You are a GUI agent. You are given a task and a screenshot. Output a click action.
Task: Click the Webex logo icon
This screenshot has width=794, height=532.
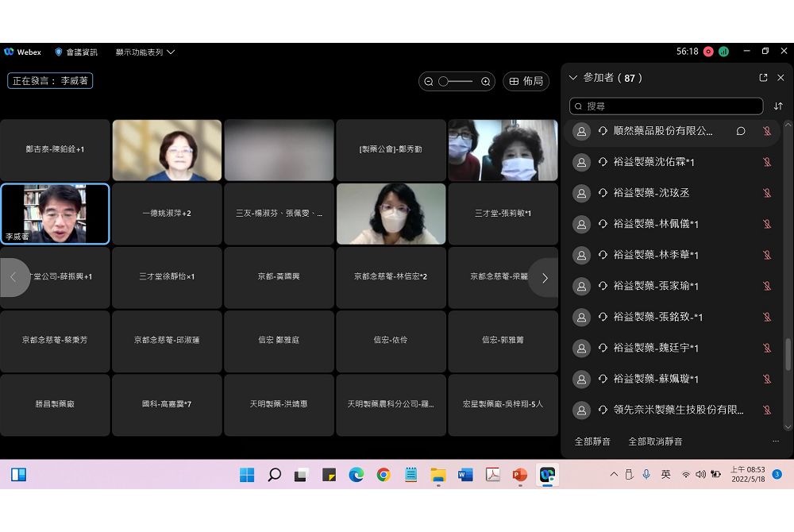click(x=9, y=52)
